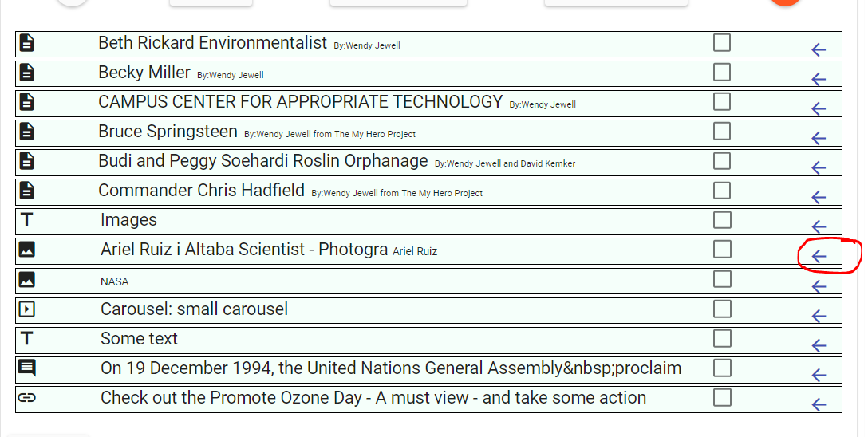Click the image icon on the NASA row

pyautogui.click(x=26, y=279)
